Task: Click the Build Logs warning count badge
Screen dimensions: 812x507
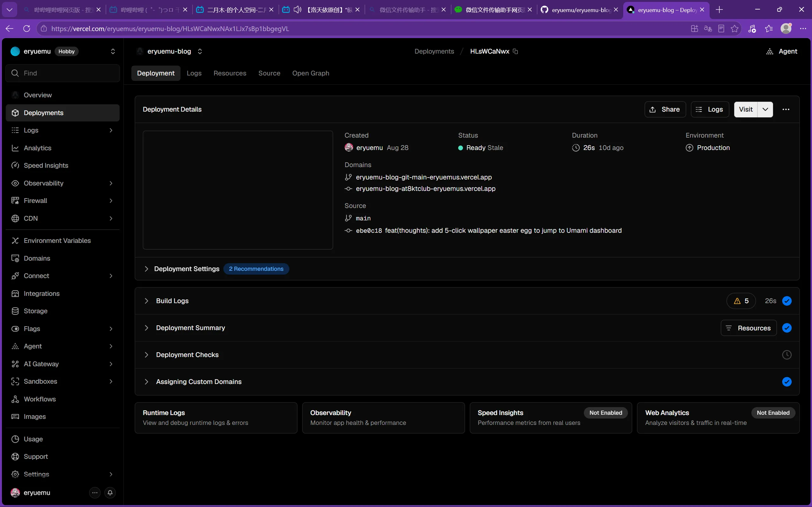Action: (741, 301)
